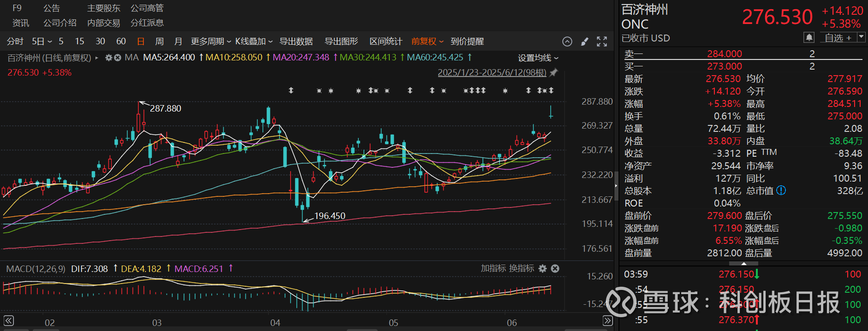The image size is (868, 331).
Task: Click 导出图形 export chart image
Action: [x=341, y=41]
